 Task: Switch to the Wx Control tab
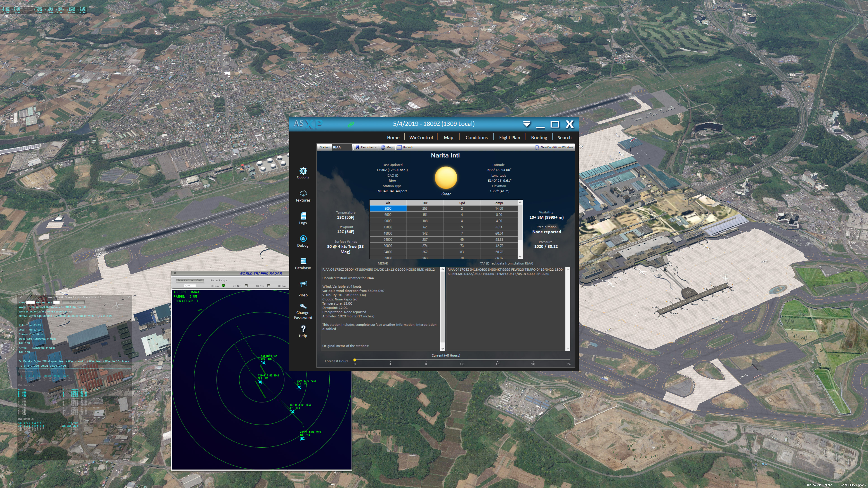(421, 137)
